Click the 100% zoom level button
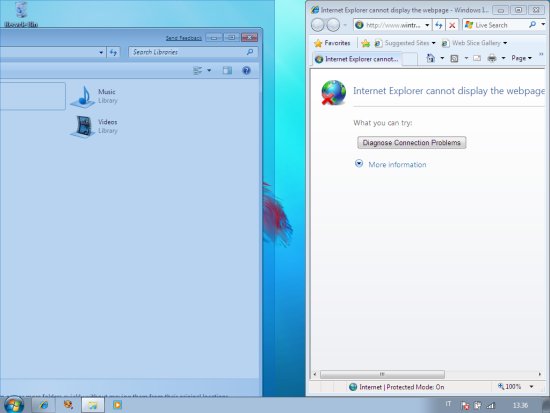Viewport: 550px width, 413px height. point(509,387)
